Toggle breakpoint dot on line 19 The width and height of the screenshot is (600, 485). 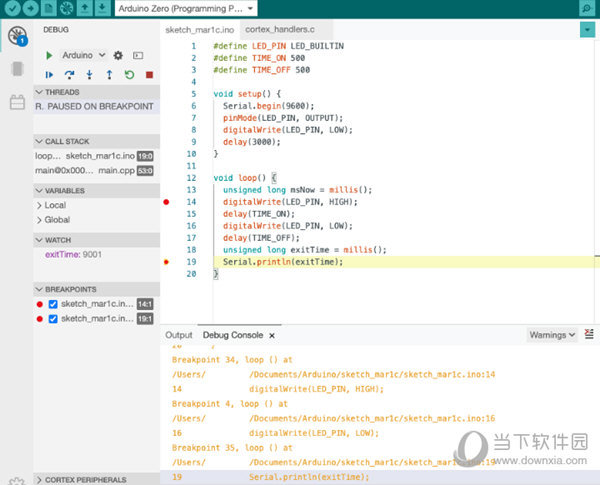point(166,262)
